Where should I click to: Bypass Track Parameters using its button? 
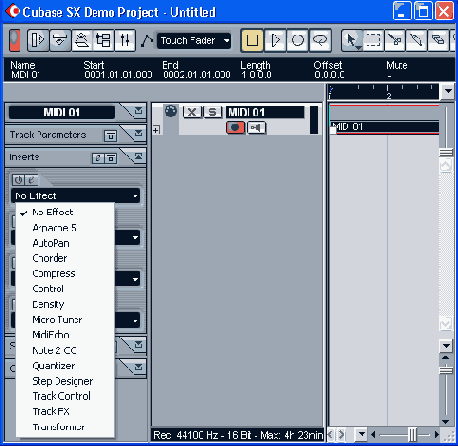(111, 136)
